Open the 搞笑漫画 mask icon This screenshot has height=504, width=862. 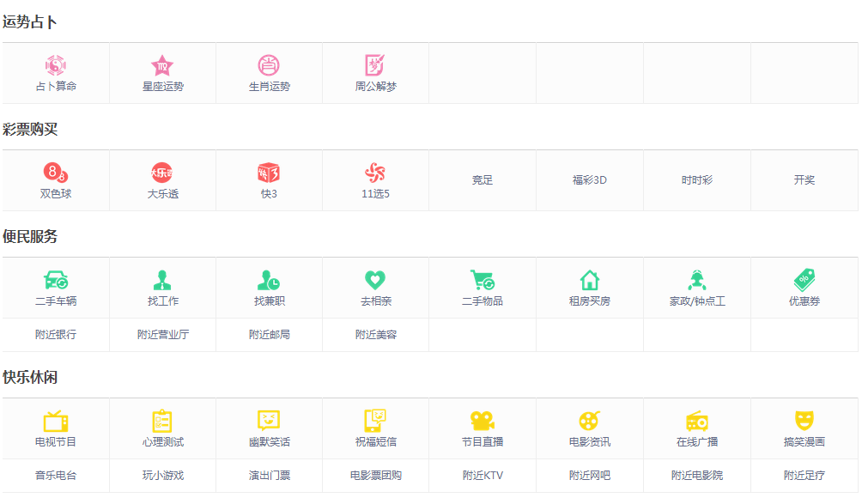point(804,421)
